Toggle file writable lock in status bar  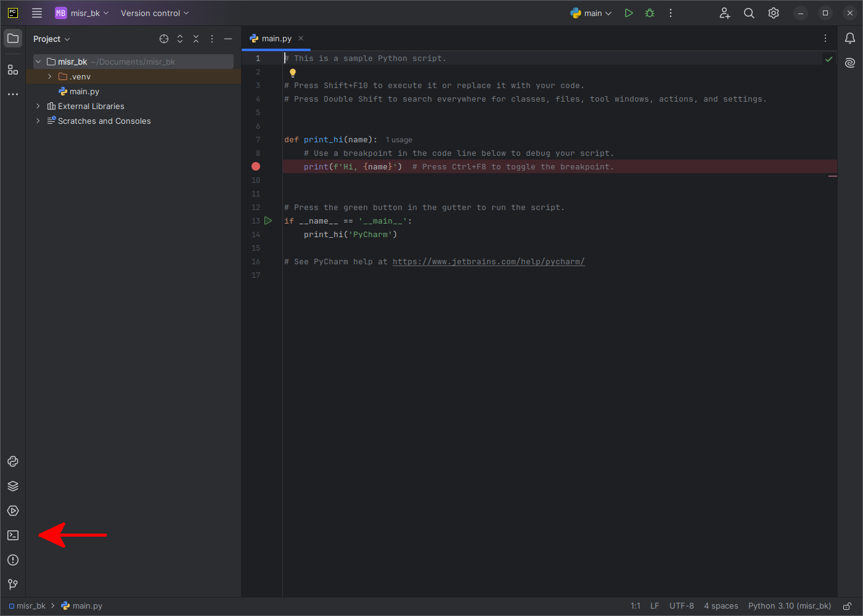point(848,606)
